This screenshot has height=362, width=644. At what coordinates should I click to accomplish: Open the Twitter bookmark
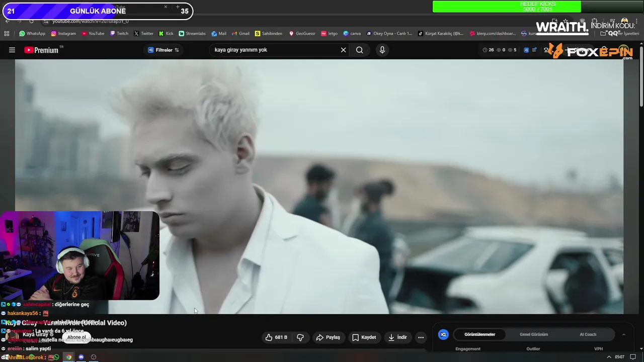click(143, 34)
